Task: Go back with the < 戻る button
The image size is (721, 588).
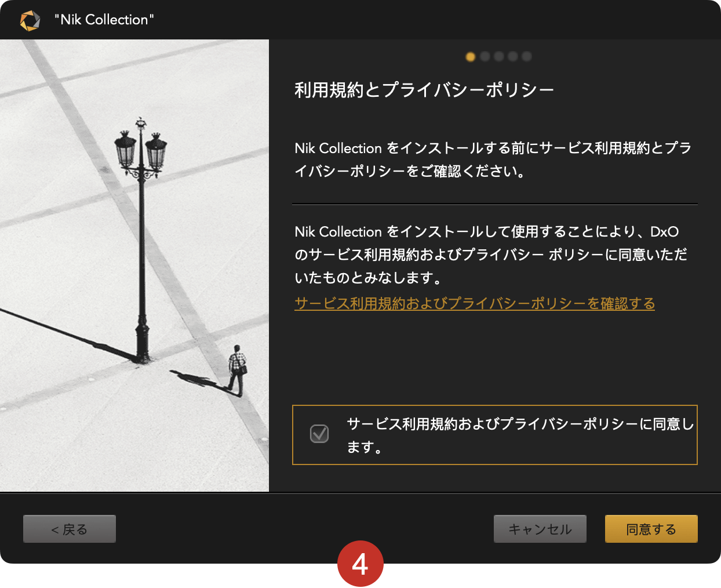Action: [x=70, y=529]
